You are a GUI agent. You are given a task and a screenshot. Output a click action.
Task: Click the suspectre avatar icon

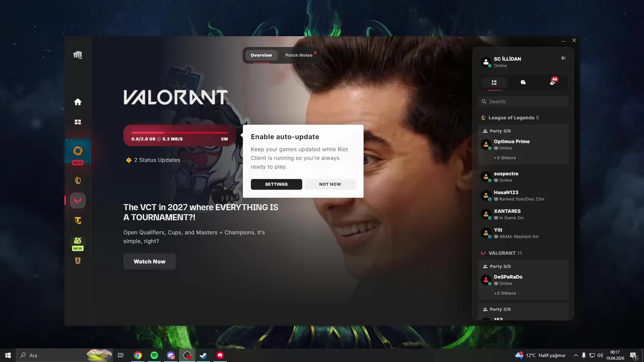click(x=486, y=176)
